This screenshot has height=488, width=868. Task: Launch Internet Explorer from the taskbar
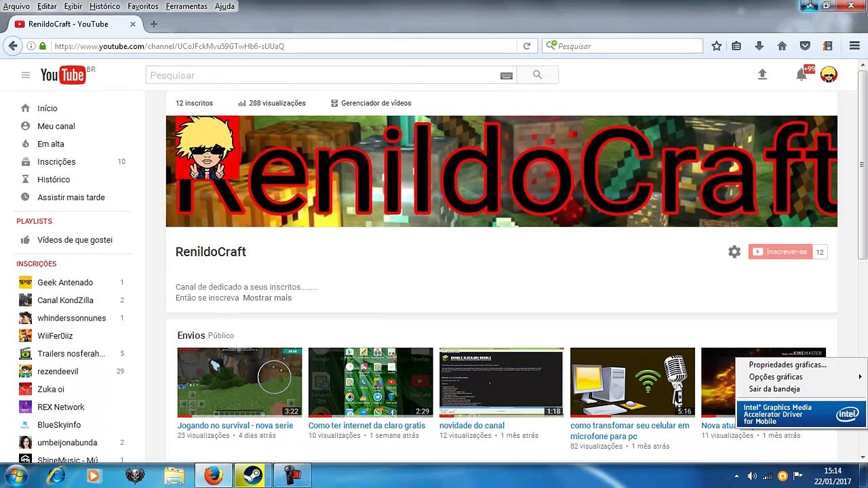[56, 476]
